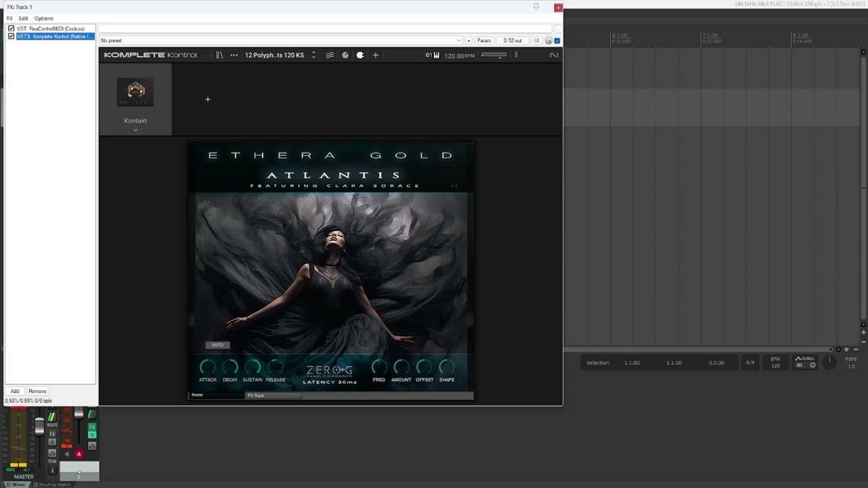Click the 4/4 time signature field
This screenshot has width=868, height=488.
tap(750, 363)
